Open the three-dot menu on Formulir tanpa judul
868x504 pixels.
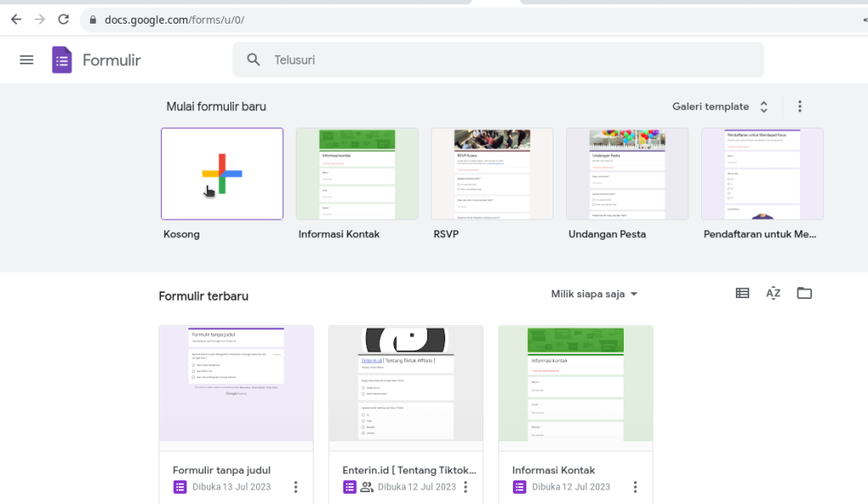coord(295,487)
